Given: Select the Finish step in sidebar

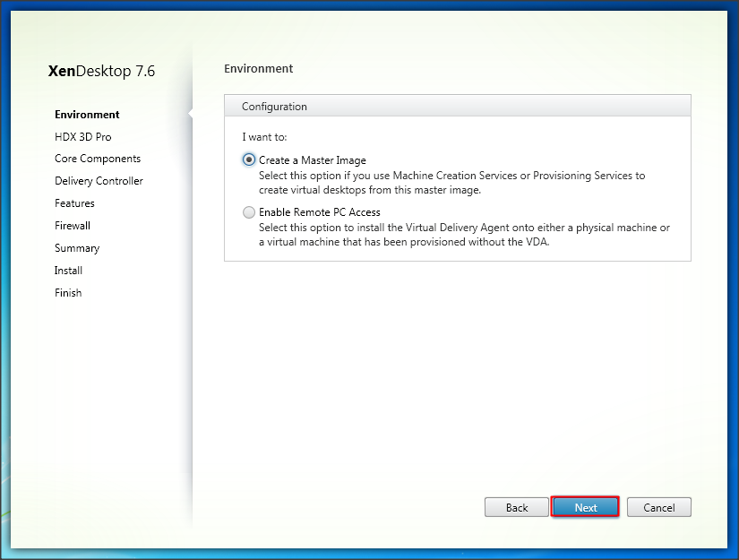Looking at the screenshot, I should coord(68,293).
